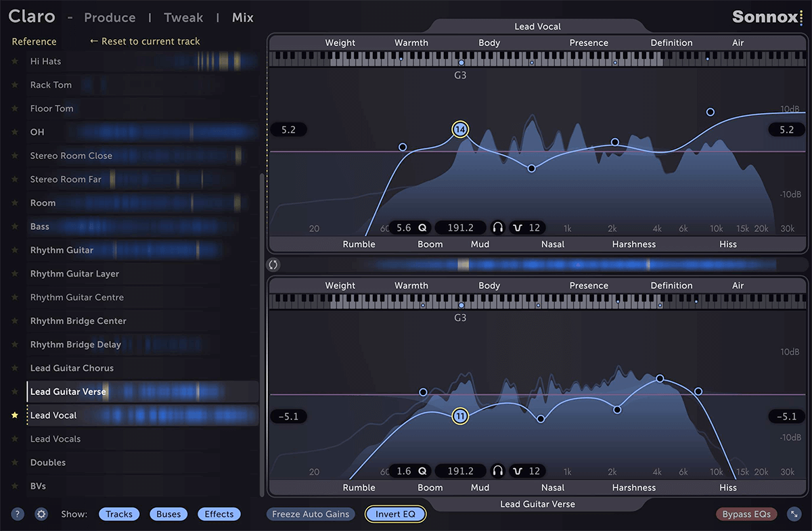
Task: Click the Weight label in top EQ
Action: tap(340, 43)
